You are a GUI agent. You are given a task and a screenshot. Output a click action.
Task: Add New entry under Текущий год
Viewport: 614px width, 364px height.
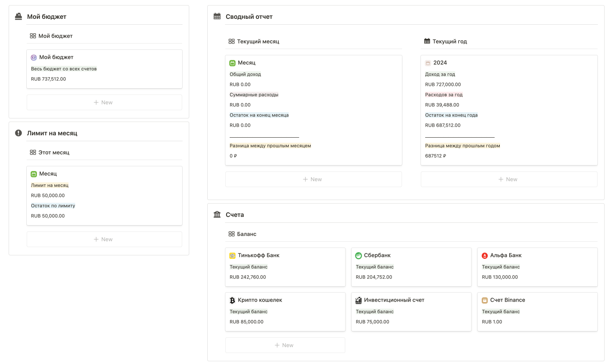click(x=509, y=179)
